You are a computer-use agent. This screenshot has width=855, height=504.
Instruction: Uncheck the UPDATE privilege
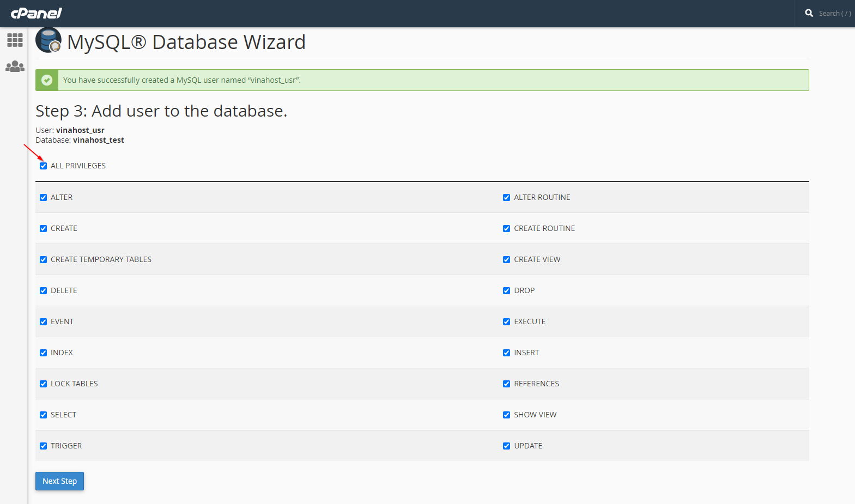point(506,446)
